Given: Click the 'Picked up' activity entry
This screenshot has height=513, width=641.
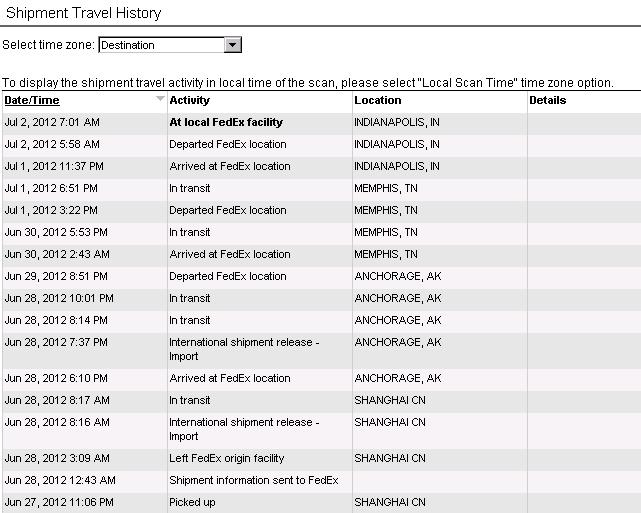Looking at the screenshot, I should (192, 502).
